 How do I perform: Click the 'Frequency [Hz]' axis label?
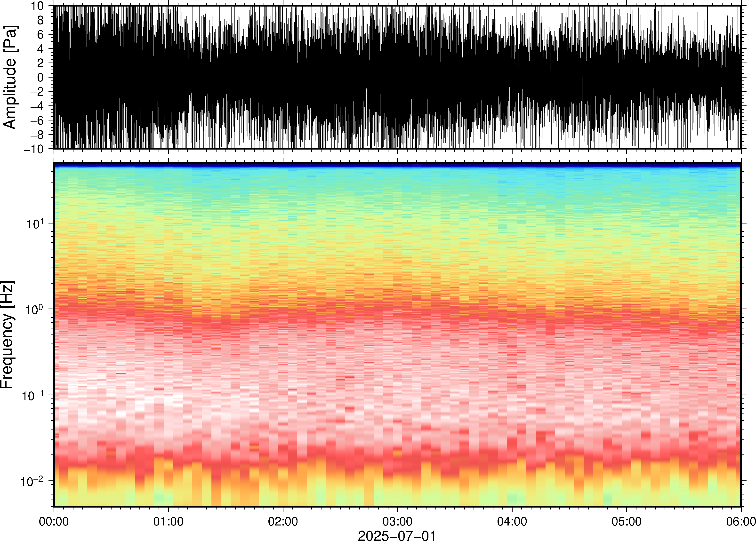[x=7, y=335]
